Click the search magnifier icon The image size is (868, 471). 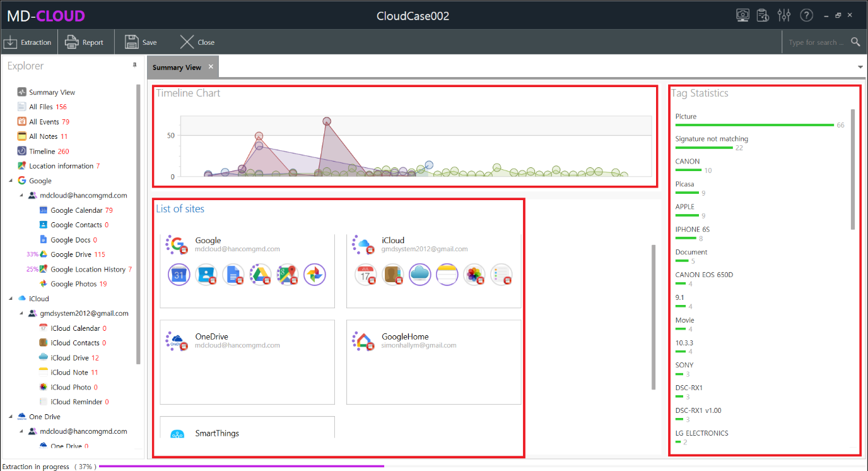tap(855, 42)
